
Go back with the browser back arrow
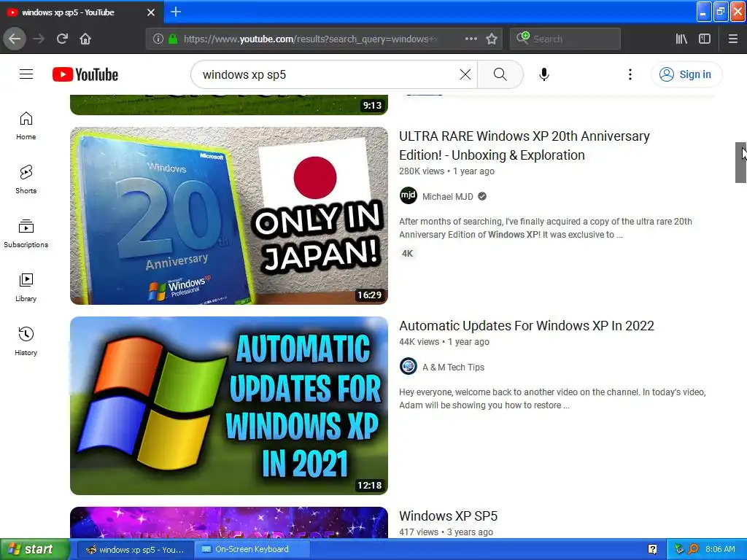coord(15,39)
